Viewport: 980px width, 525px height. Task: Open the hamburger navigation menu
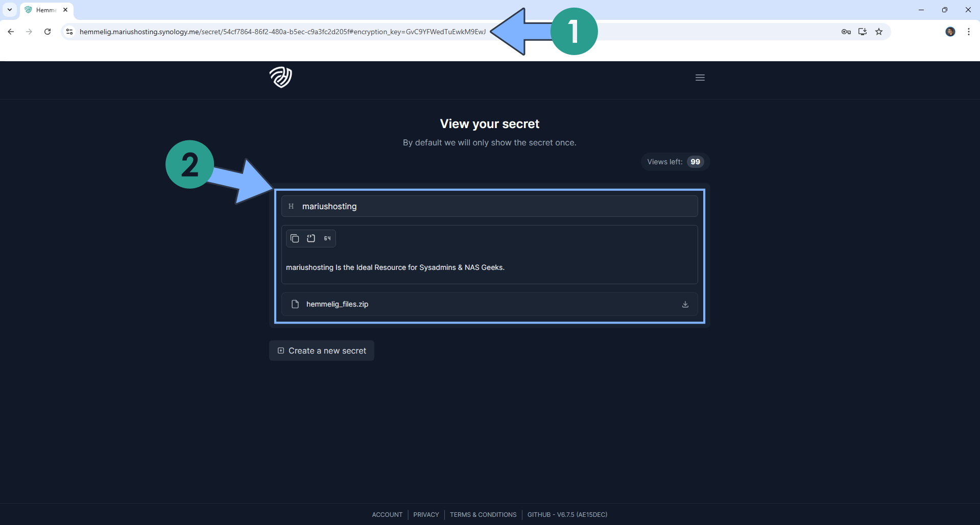pos(700,78)
